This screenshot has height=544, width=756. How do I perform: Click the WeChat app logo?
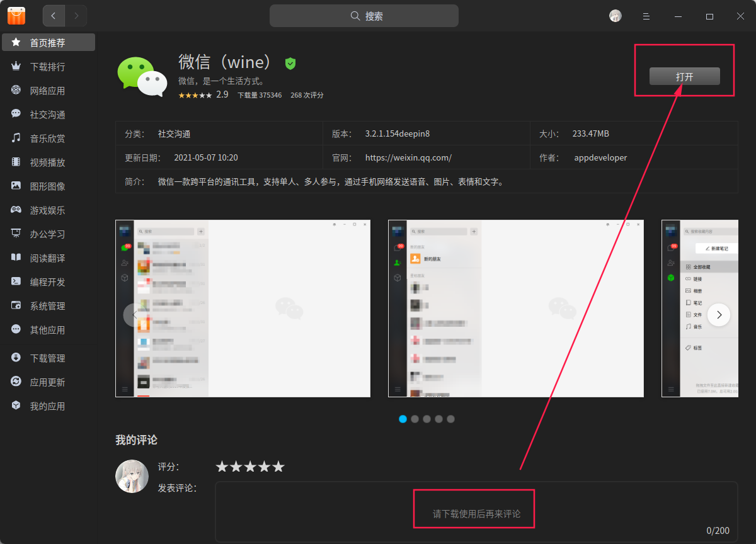[142, 76]
